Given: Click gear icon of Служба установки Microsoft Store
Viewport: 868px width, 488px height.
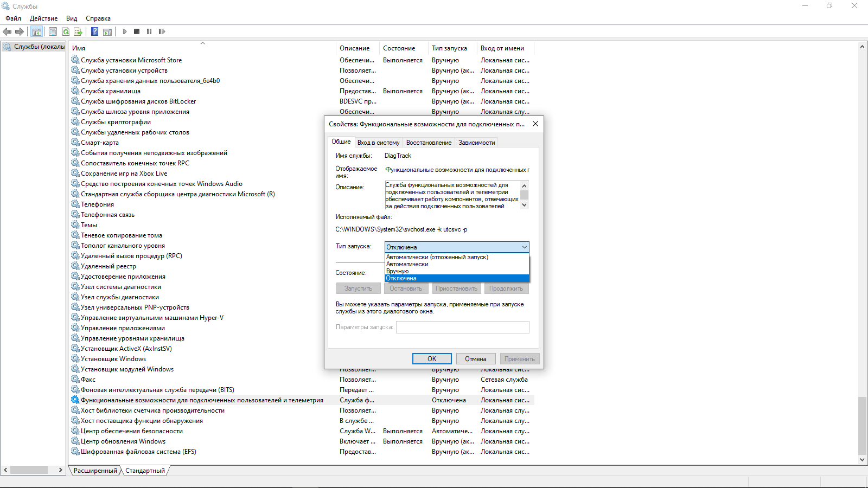Looking at the screenshot, I should pos(75,60).
